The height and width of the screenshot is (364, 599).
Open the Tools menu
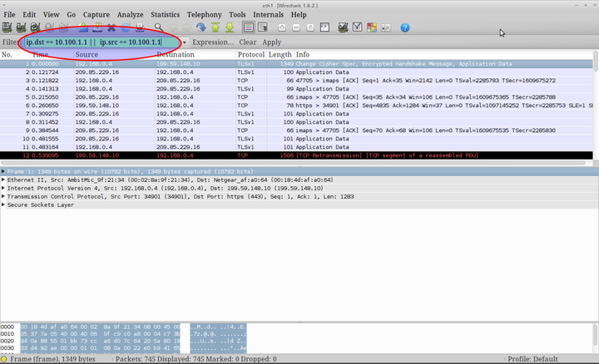[237, 14]
